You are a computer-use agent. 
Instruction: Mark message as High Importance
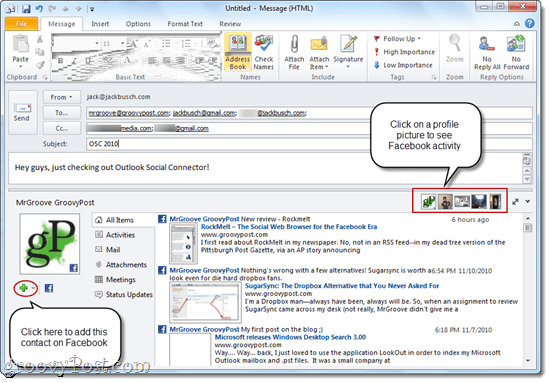[404, 52]
